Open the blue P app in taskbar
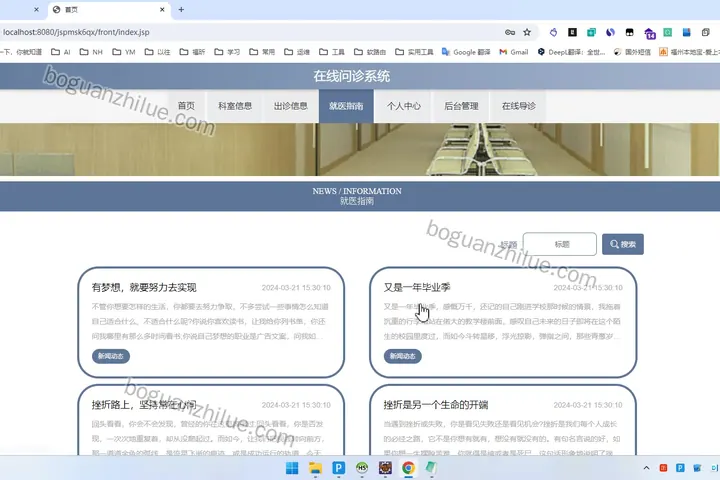Viewport: 720px width, 480px height. (338, 468)
